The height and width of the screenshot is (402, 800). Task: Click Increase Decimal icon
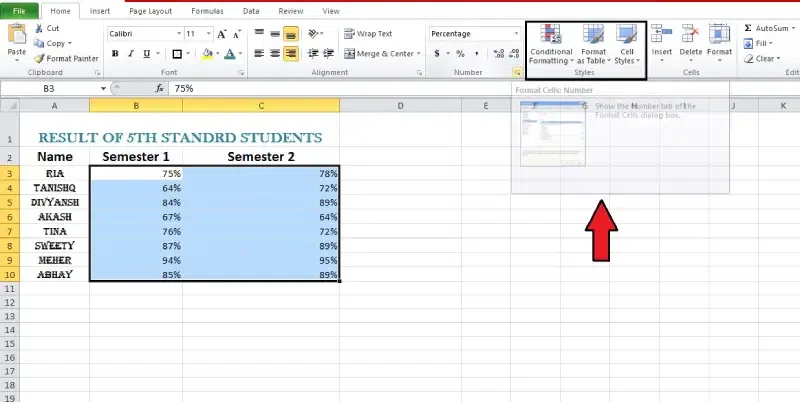click(498, 54)
